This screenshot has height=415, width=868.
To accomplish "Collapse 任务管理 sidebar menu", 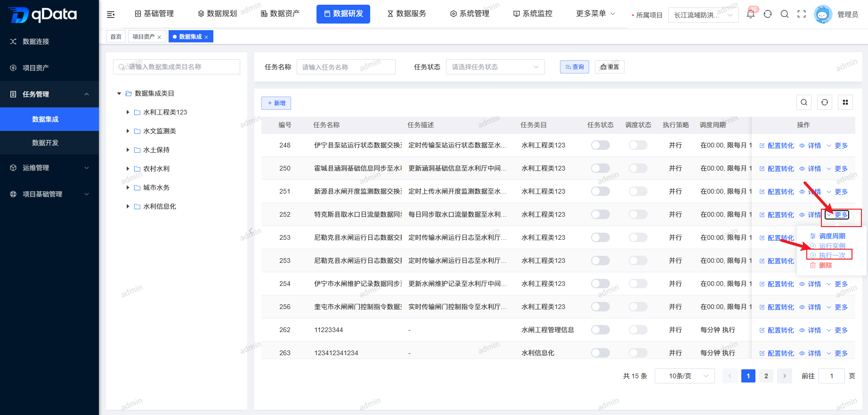I will [x=49, y=94].
